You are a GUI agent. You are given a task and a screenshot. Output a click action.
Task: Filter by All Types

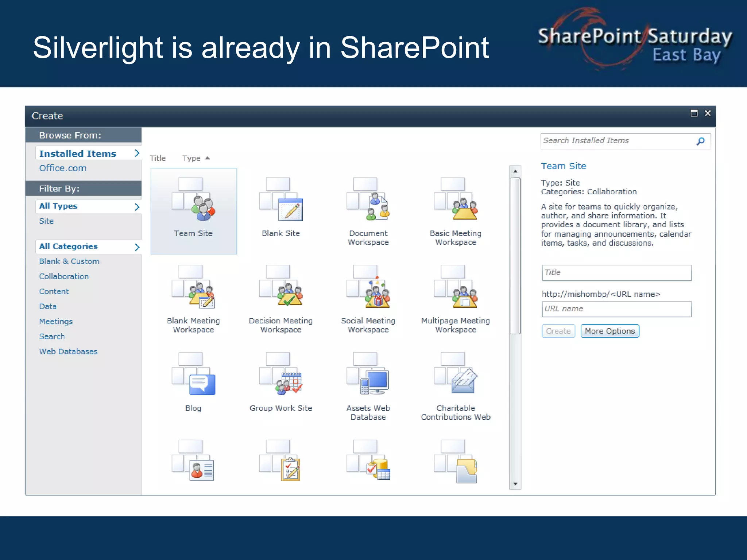(x=58, y=206)
